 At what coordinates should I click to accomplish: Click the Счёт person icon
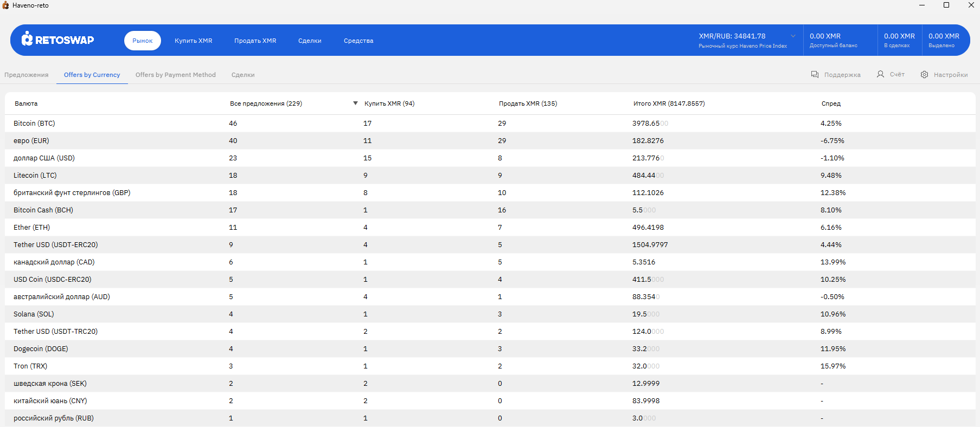click(880, 74)
